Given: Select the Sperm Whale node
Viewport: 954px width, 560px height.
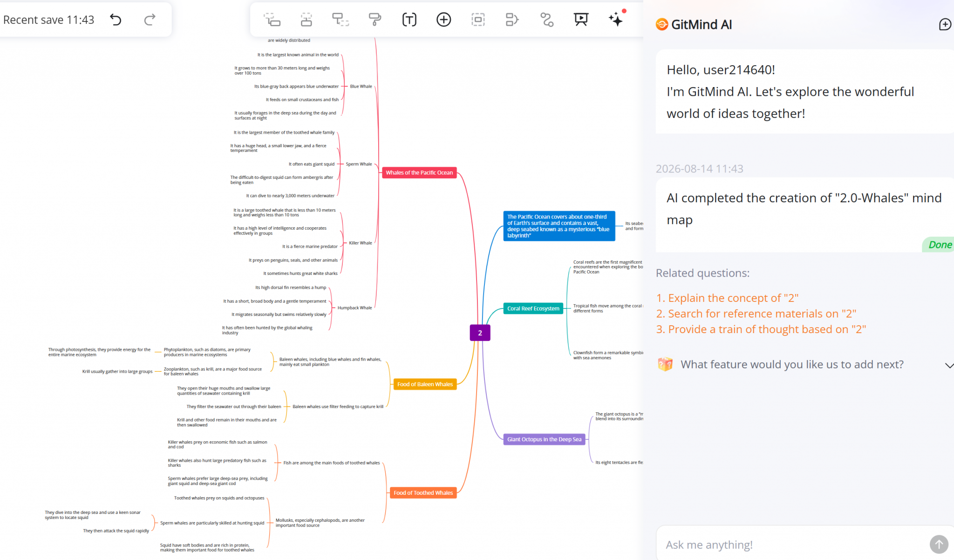Looking at the screenshot, I should [359, 164].
